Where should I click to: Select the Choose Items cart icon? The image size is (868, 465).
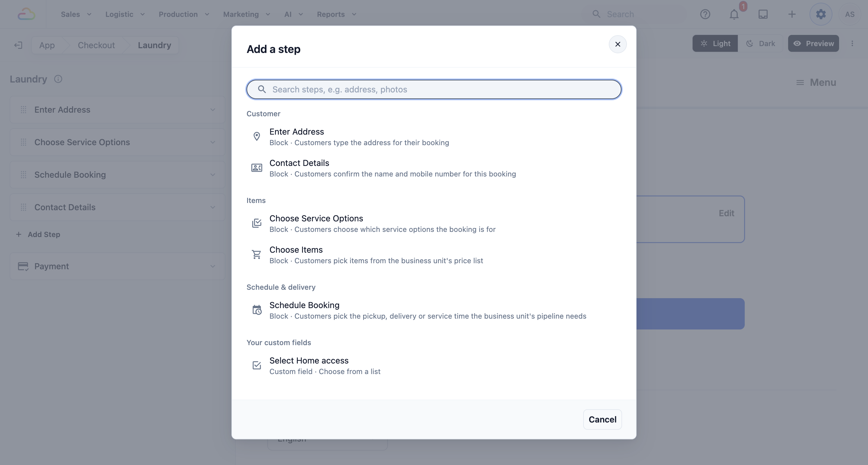click(257, 254)
